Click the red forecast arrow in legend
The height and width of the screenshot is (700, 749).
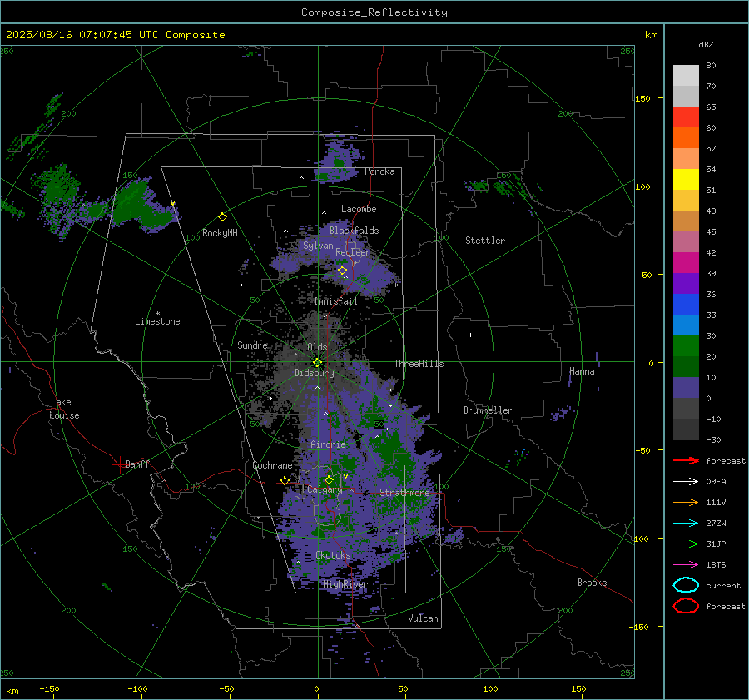[686, 460]
